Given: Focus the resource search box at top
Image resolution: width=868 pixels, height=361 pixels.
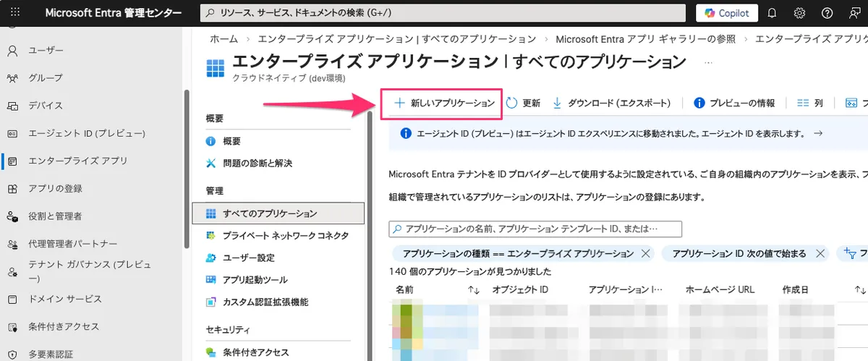Looking at the screenshot, I should click(x=443, y=12).
